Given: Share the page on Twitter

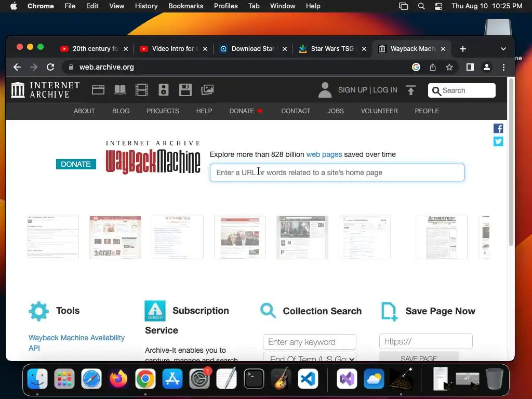Looking at the screenshot, I should coord(498,141).
